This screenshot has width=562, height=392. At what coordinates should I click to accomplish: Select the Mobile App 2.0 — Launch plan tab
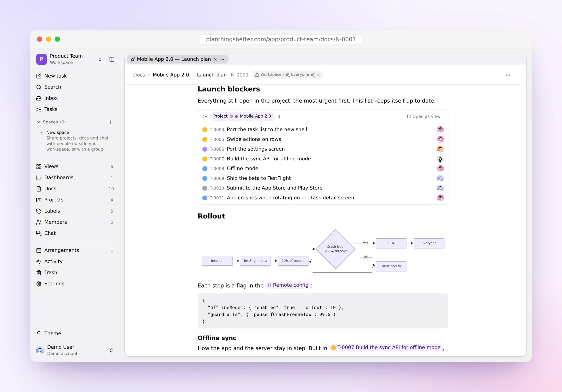click(177, 59)
